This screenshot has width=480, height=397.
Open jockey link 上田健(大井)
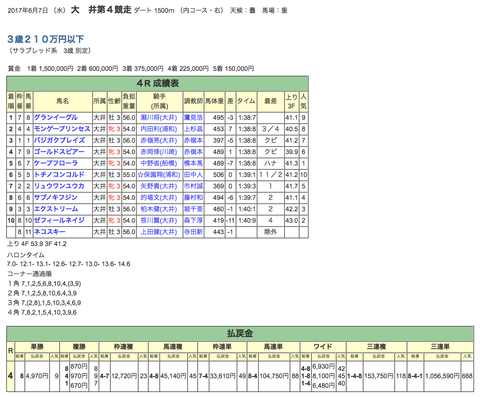click(x=159, y=232)
